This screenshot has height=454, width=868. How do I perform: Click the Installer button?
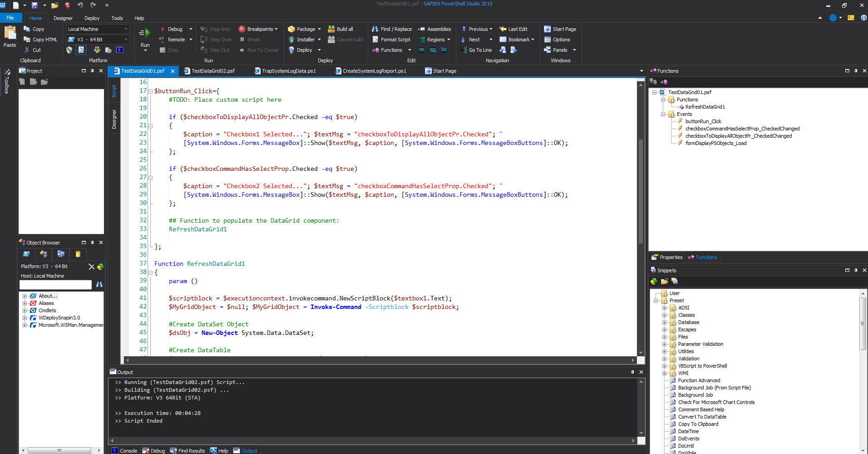(305, 40)
